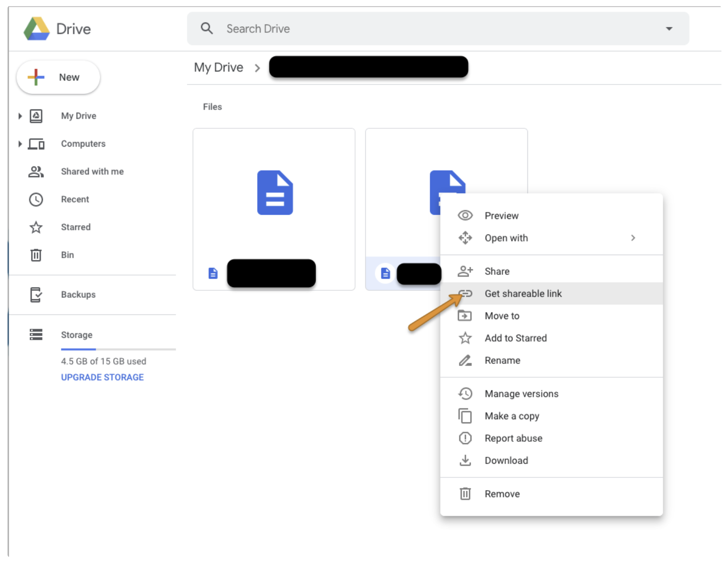This screenshot has width=728, height=578.
Task: Open Shared with me people icon
Action: click(x=36, y=172)
